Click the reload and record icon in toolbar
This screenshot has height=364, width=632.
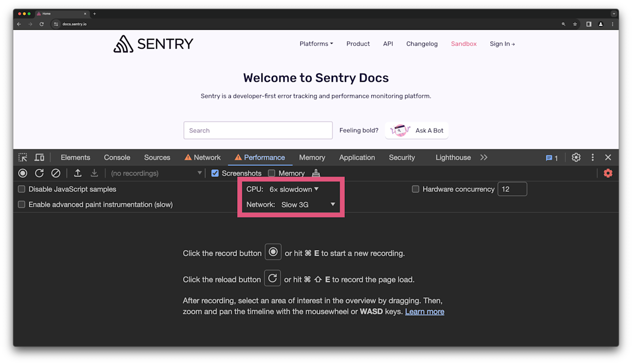39,173
